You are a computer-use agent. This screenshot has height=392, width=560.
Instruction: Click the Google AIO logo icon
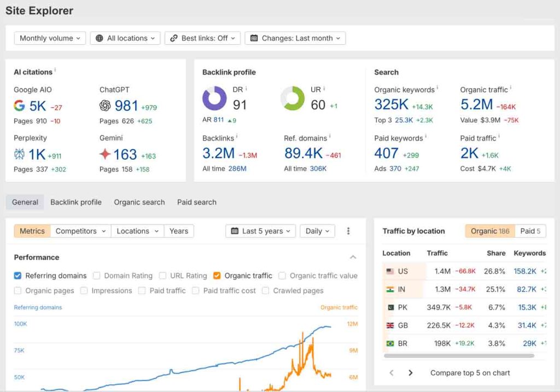tap(20, 106)
